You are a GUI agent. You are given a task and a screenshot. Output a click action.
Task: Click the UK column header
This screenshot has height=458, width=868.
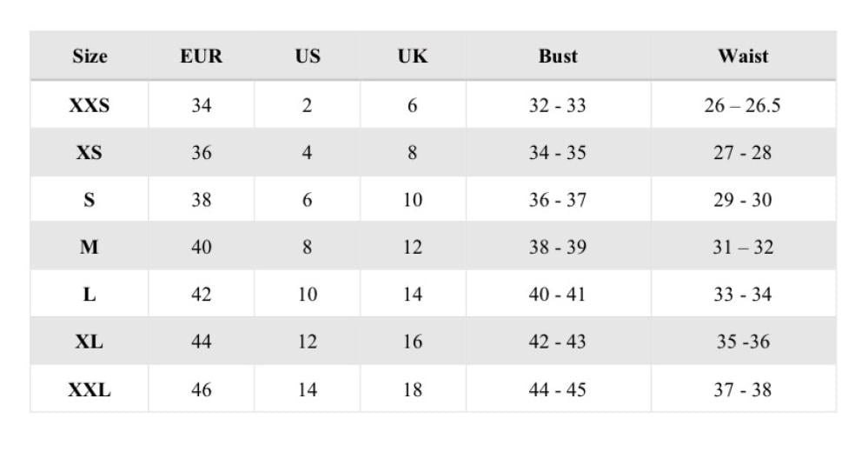[412, 57]
